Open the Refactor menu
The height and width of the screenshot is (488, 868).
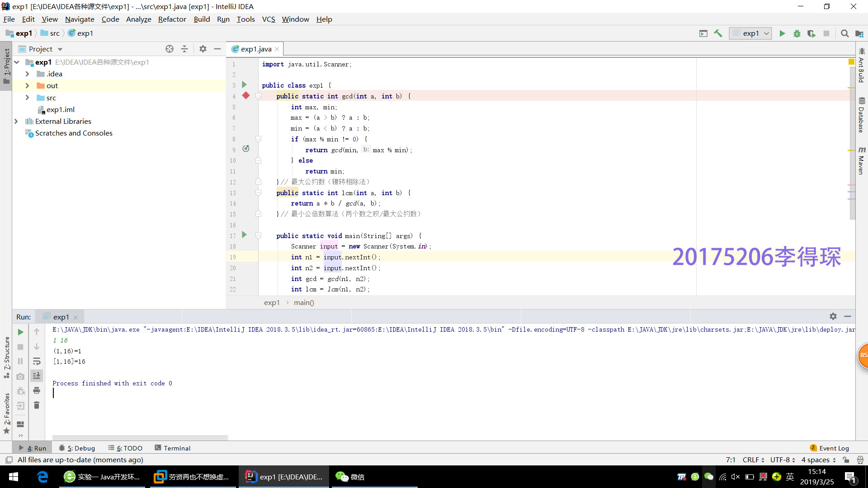[x=172, y=19]
